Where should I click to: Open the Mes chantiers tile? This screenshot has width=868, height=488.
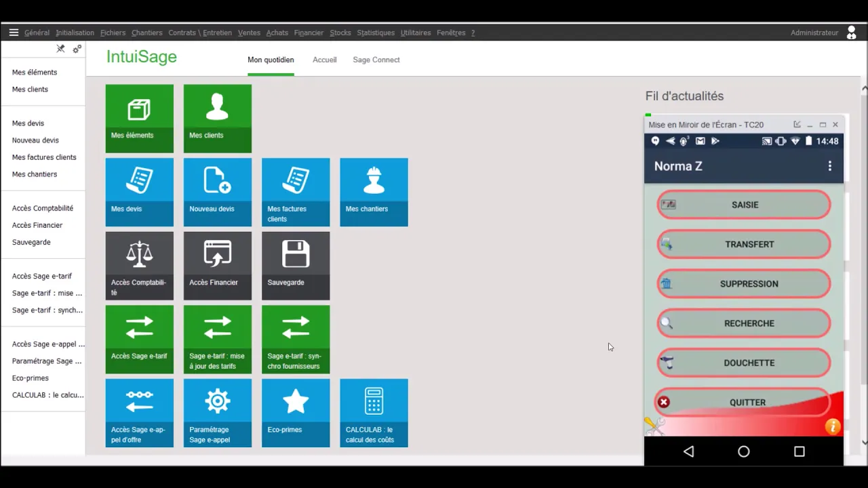(374, 192)
